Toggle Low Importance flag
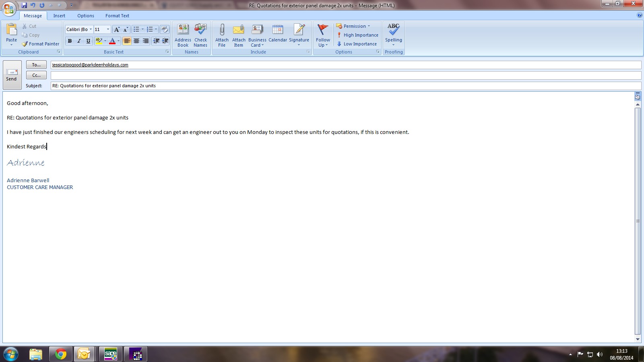This screenshot has width=644, height=362. coord(357,44)
